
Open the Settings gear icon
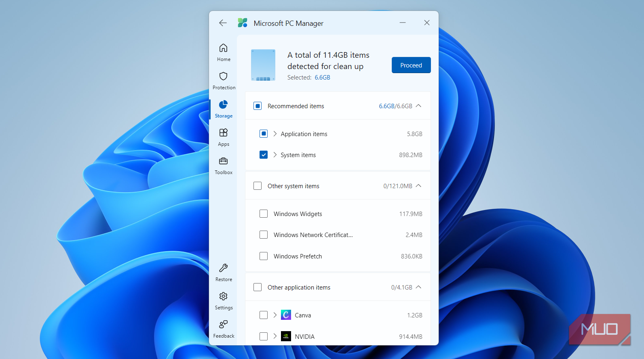(x=224, y=296)
